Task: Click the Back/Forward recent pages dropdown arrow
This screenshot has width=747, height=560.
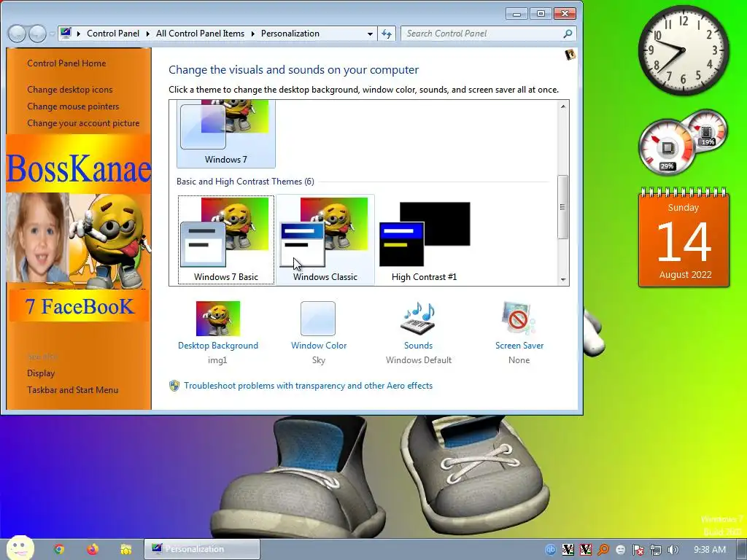Action: (52, 34)
